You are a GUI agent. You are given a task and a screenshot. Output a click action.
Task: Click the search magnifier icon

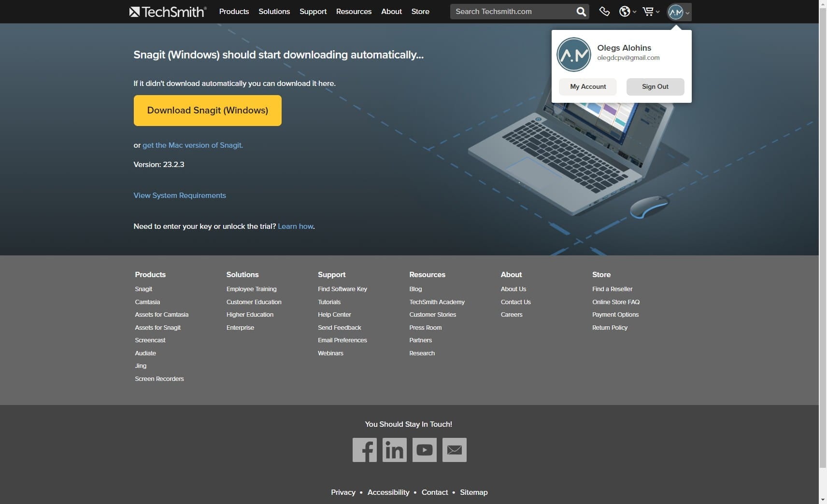click(x=581, y=12)
